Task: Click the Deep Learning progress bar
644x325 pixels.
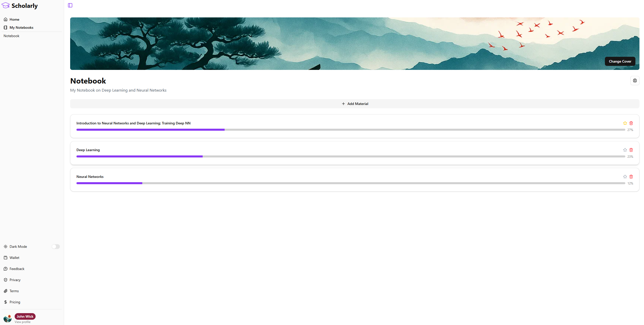Action: (351, 156)
